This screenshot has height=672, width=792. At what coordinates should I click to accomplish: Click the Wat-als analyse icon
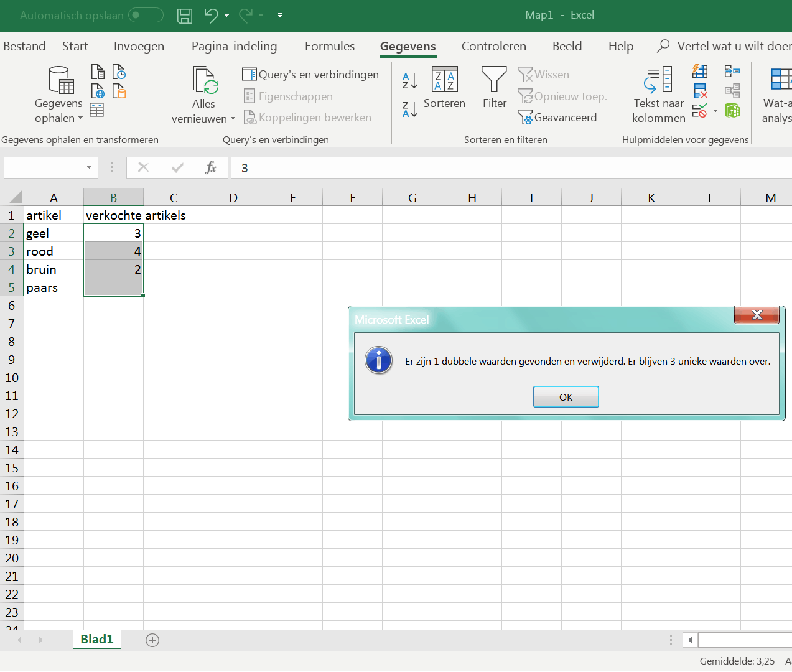781,80
